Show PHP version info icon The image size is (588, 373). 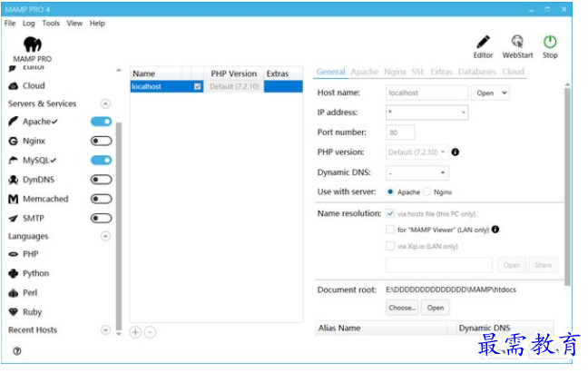[456, 152]
